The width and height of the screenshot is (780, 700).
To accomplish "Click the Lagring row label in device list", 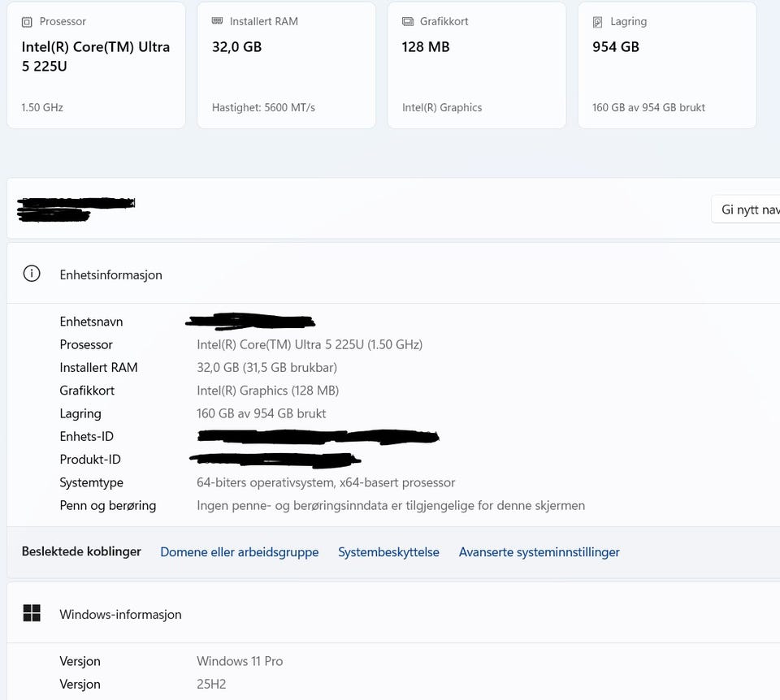I will [x=80, y=413].
